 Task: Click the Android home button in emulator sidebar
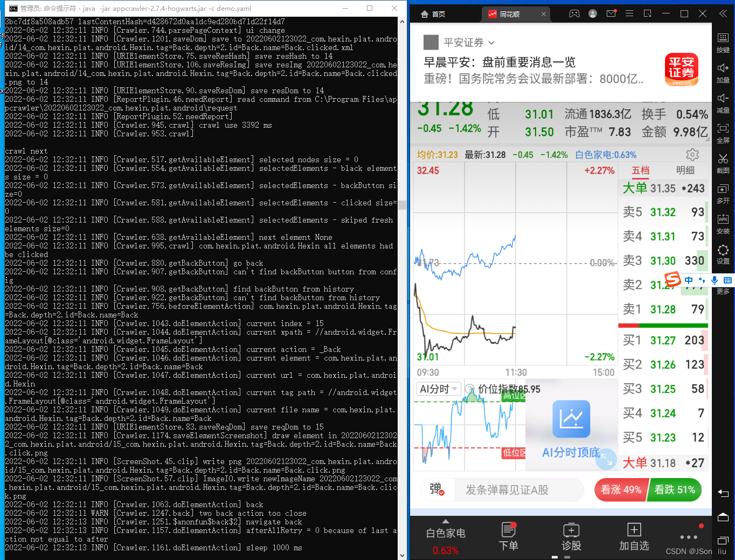pyautogui.click(x=723, y=517)
